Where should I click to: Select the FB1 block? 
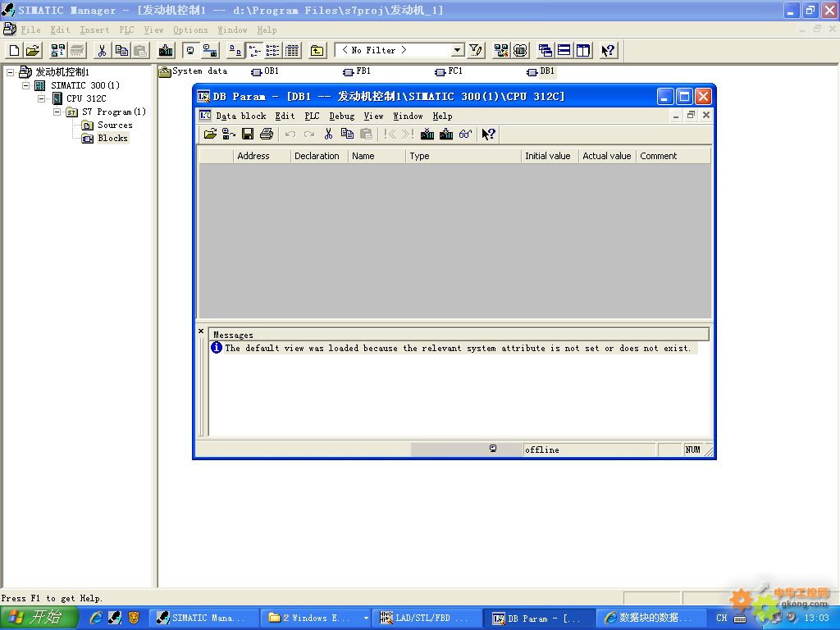point(357,71)
